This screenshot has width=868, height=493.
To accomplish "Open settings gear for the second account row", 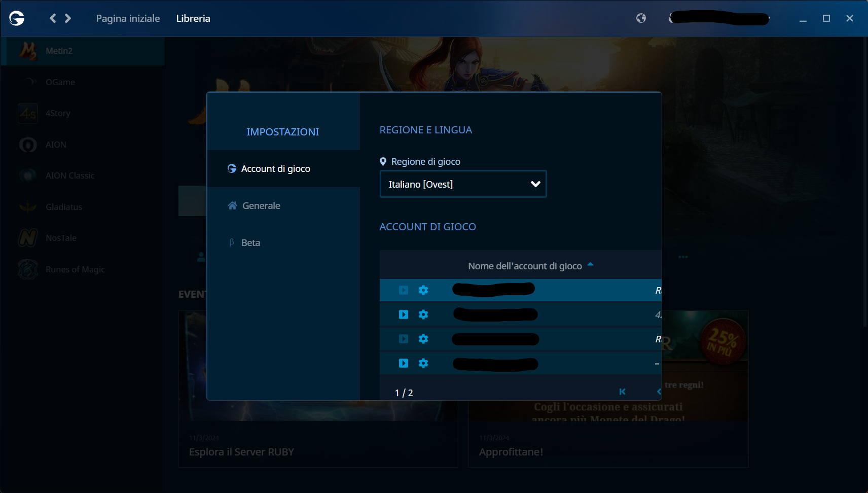I will click(423, 314).
